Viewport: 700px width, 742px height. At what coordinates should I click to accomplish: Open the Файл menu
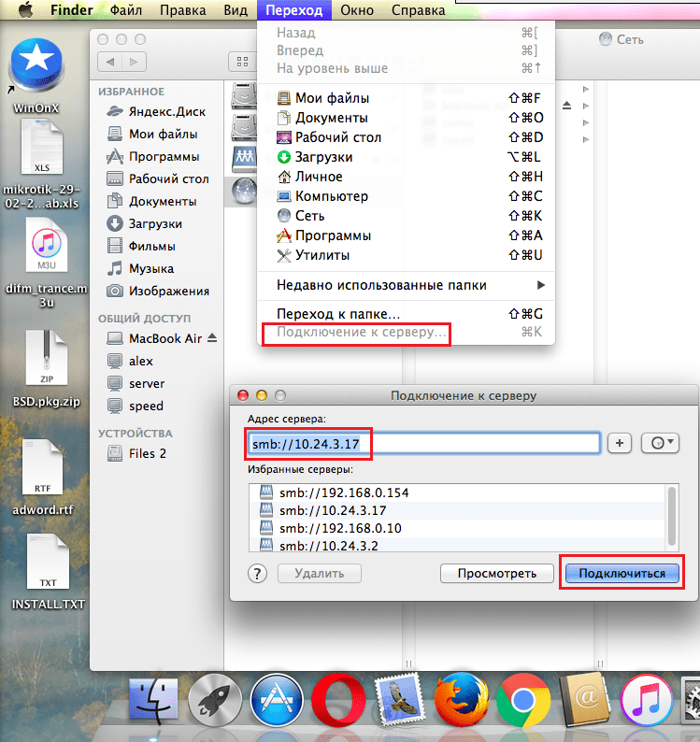126,10
